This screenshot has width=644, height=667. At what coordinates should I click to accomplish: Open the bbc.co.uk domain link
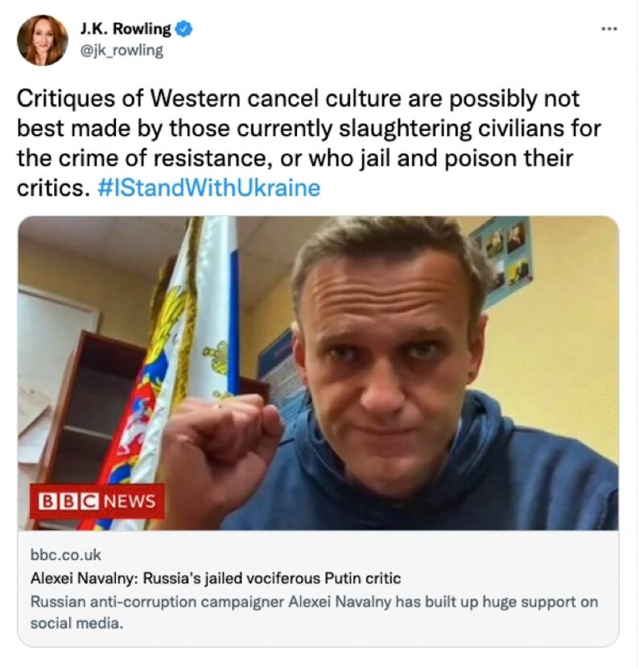[x=65, y=554]
